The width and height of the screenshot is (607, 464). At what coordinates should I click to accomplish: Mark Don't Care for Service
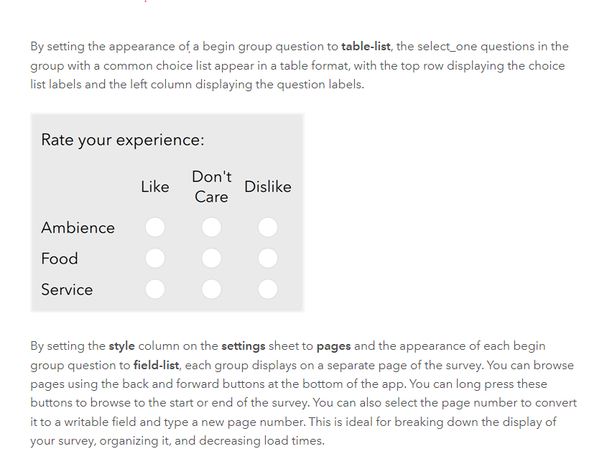click(x=211, y=290)
